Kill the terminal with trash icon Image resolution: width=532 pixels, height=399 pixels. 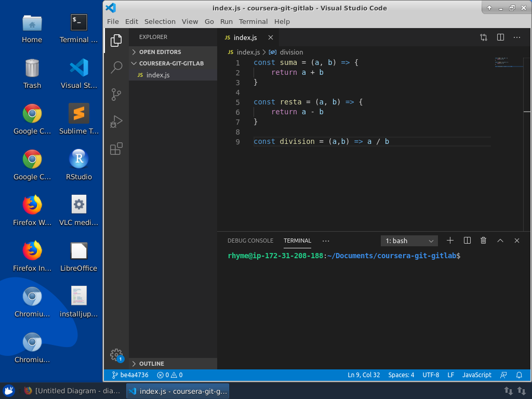[x=484, y=241]
